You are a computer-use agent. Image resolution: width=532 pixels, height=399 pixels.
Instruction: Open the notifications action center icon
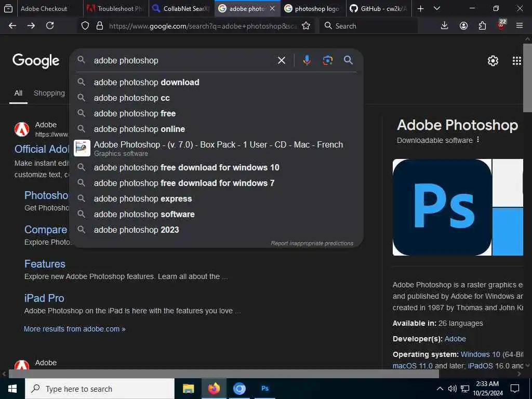click(x=515, y=389)
